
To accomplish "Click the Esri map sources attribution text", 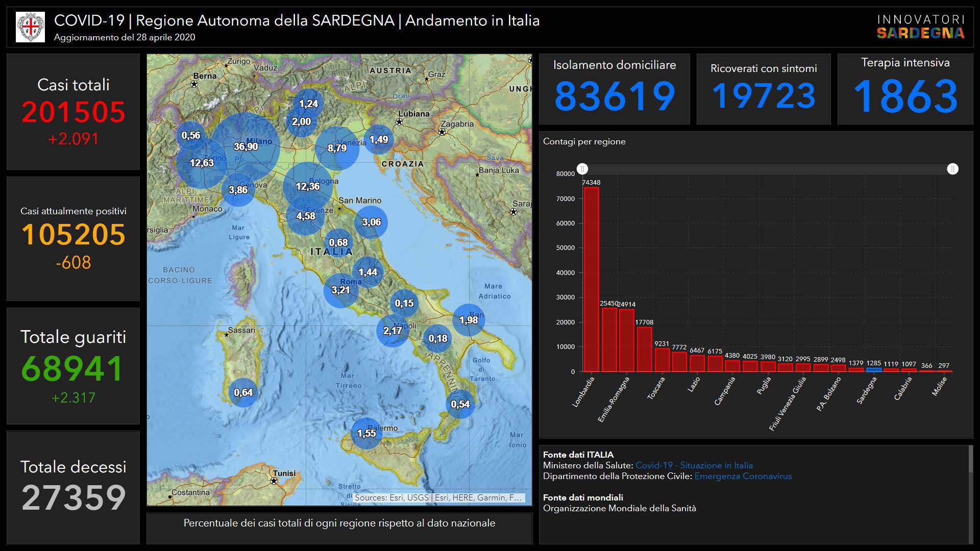I will pos(438,497).
